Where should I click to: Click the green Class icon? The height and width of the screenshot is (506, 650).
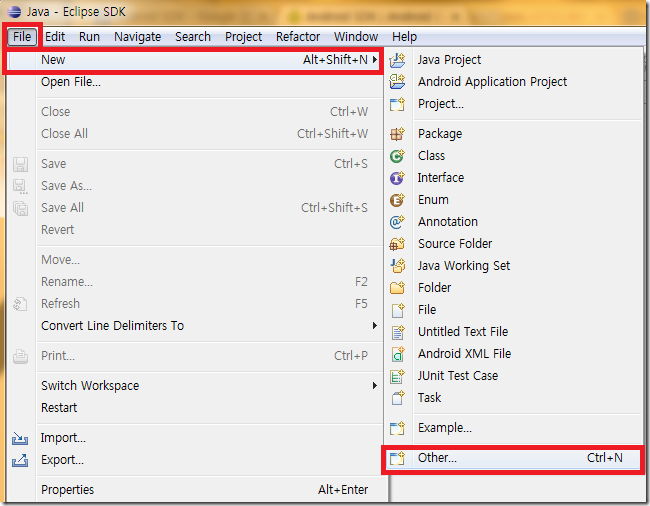397,156
